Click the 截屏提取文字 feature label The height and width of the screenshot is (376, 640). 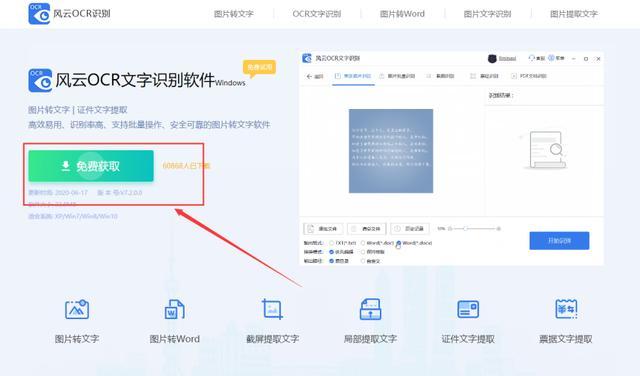tap(272, 339)
